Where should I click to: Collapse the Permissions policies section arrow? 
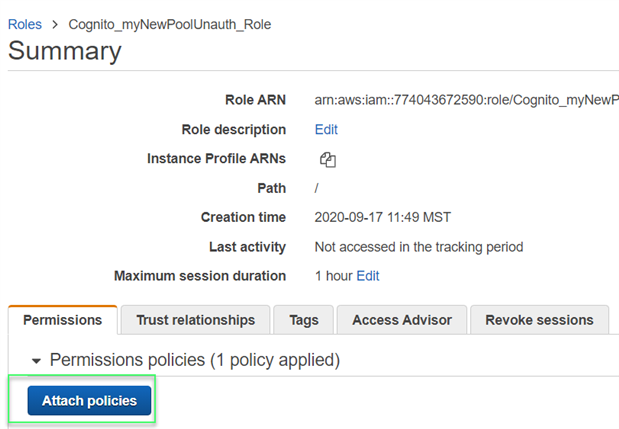point(37,360)
